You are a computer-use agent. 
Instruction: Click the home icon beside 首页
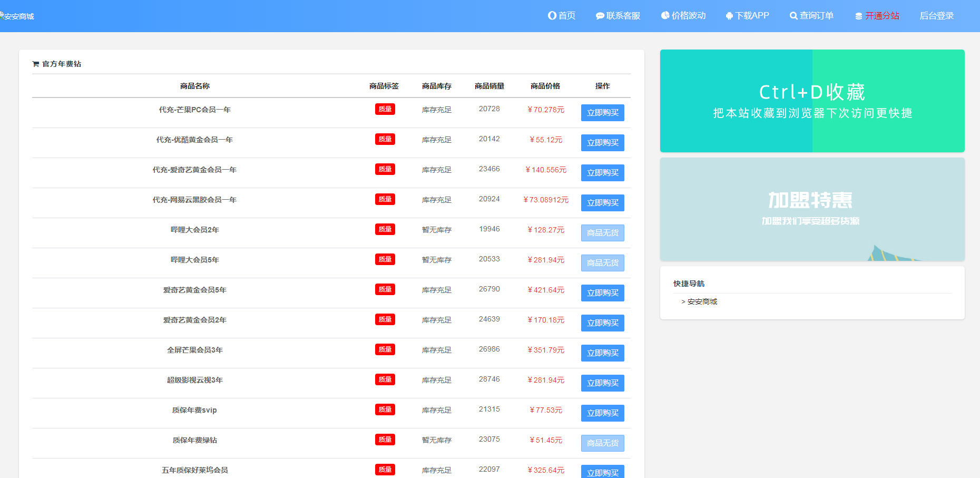coord(552,16)
